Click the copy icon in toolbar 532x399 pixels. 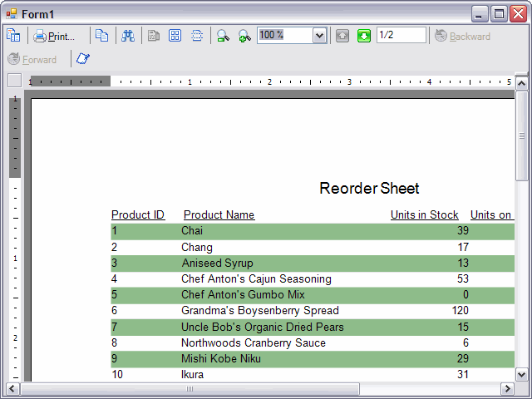point(101,36)
